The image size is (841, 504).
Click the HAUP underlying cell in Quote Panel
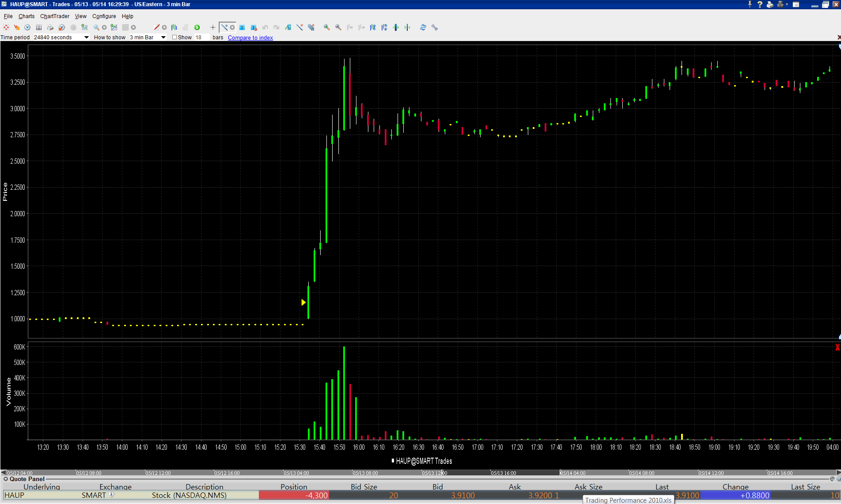pos(15,495)
